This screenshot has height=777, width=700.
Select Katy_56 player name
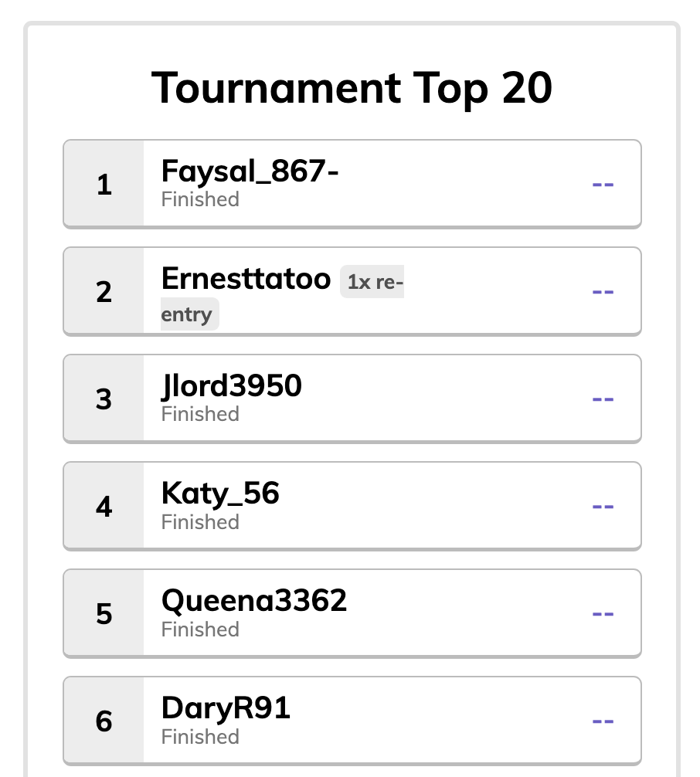(x=220, y=494)
